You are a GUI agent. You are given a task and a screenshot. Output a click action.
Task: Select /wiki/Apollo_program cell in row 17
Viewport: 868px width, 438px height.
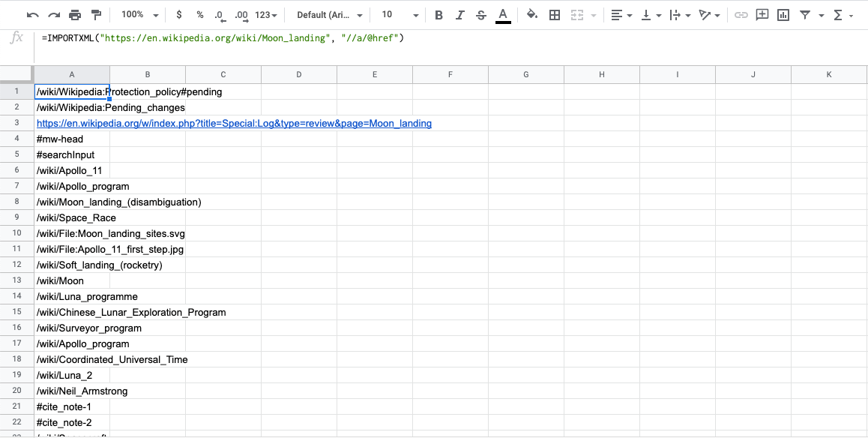point(72,343)
